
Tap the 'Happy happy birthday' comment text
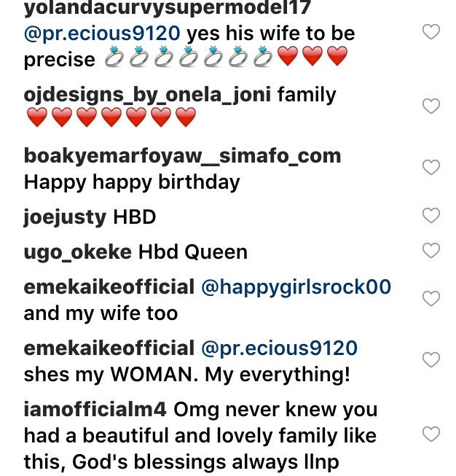pyautogui.click(x=132, y=182)
